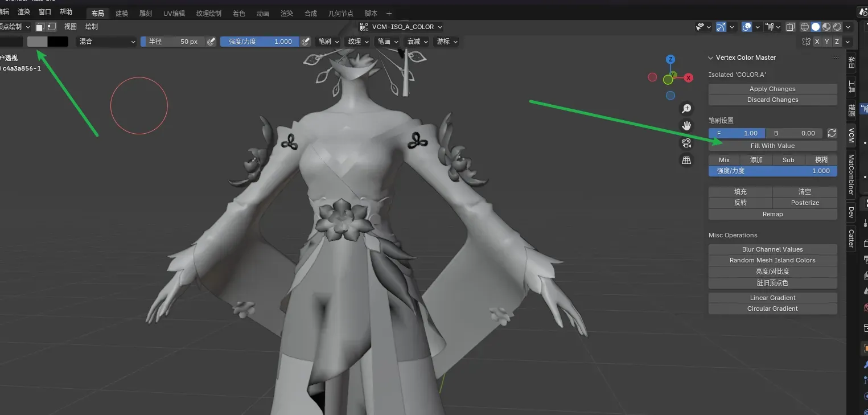Switch perspective/orthographic grid icon
The width and height of the screenshot is (868, 415).
686,161
